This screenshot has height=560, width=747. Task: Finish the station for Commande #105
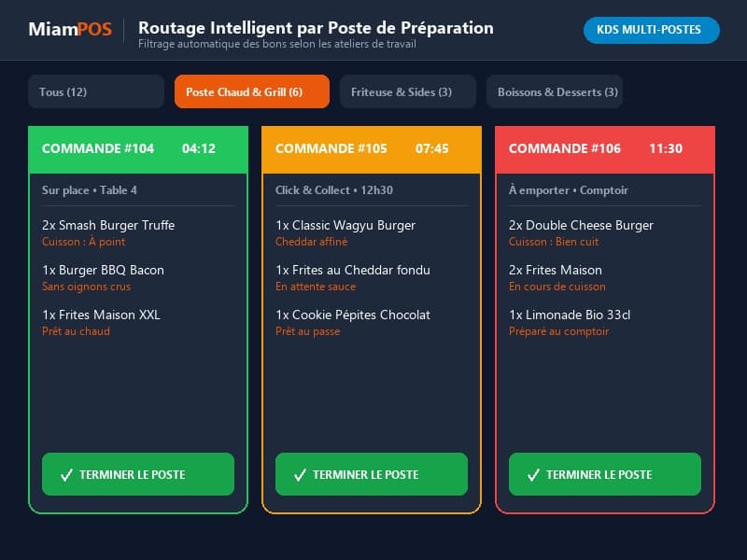coord(372,474)
